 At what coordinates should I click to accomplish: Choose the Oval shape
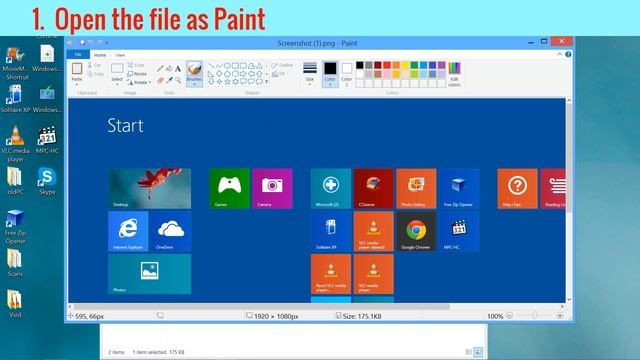[227, 66]
